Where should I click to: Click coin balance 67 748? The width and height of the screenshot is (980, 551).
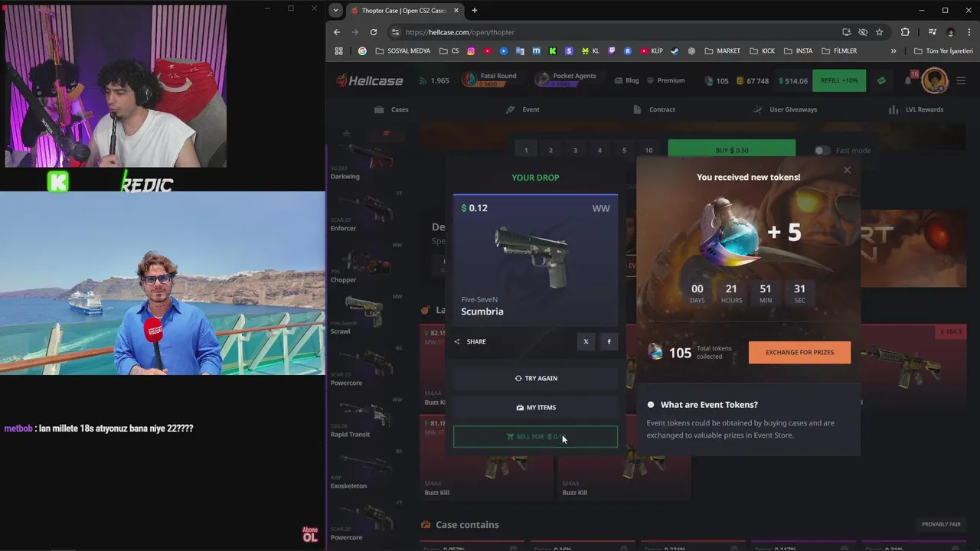click(753, 81)
